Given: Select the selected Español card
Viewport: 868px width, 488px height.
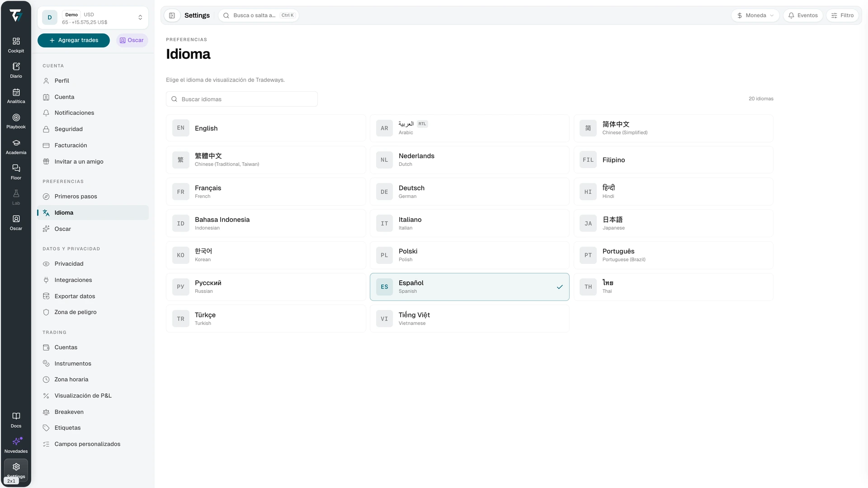Looking at the screenshot, I should [x=470, y=287].
